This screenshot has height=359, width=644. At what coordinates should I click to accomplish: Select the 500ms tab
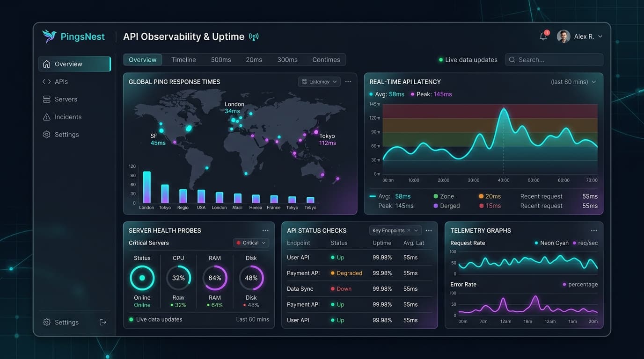pos(221,60)
